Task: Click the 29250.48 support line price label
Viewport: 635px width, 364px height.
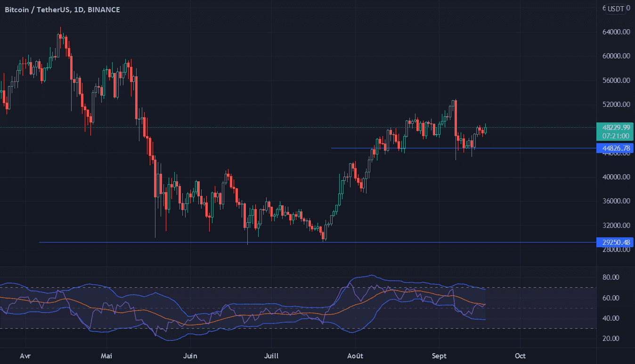Action: tap(615, 243)
